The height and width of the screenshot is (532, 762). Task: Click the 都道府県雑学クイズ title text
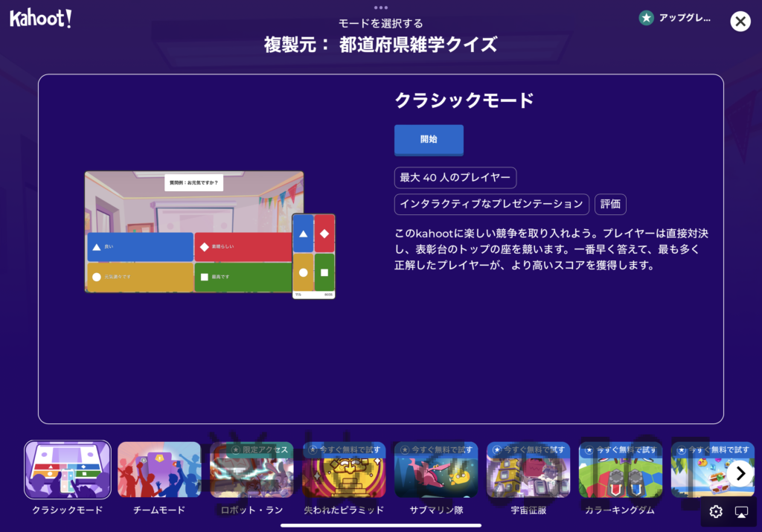(418, 45)
